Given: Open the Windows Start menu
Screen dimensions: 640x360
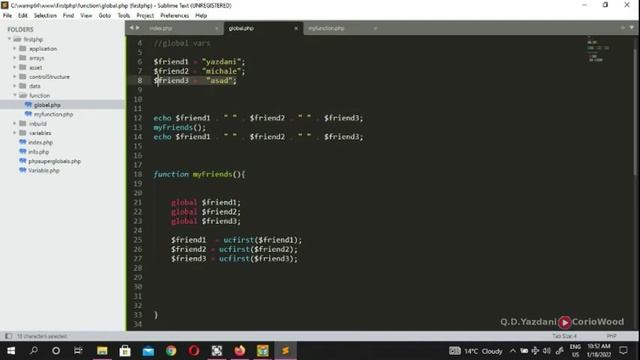Looking at the screenshot, I should coord(11,351).
